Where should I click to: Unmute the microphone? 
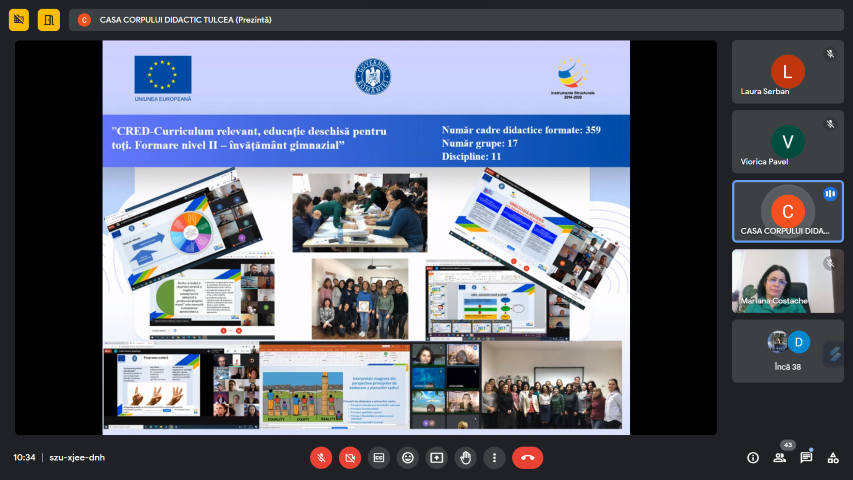coord(321,458)
